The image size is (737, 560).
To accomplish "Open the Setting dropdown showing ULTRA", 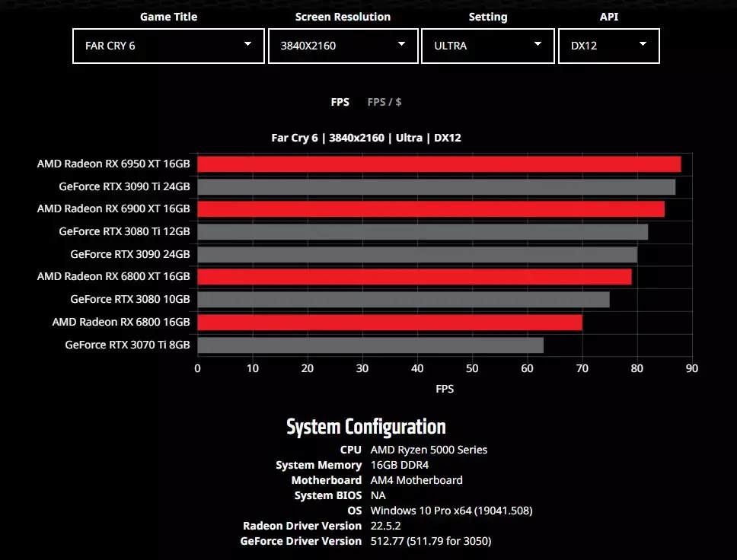I will click(488, 46).
